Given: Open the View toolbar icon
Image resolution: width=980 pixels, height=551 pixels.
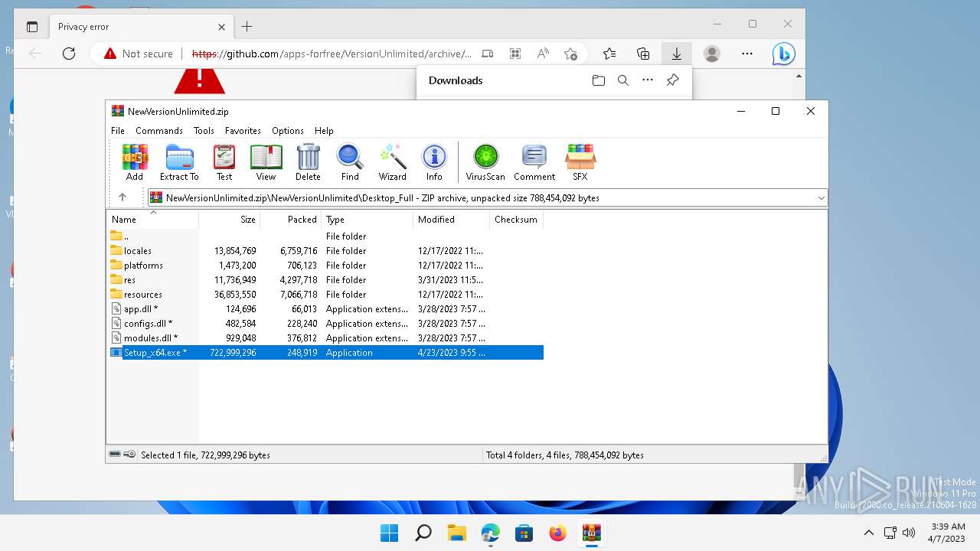Looking at the screenshot, I should [266, 162].
